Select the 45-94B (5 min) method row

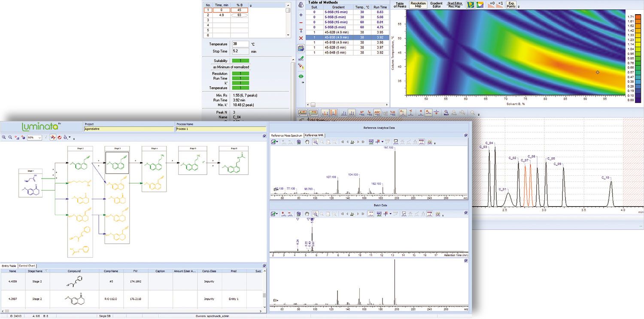[348, 53]
